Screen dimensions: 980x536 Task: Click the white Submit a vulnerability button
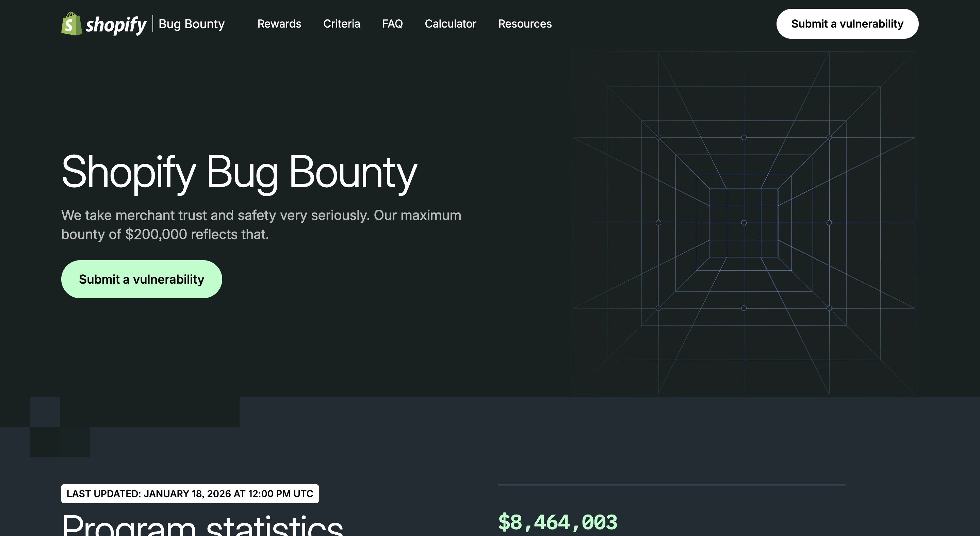(847, 23)
